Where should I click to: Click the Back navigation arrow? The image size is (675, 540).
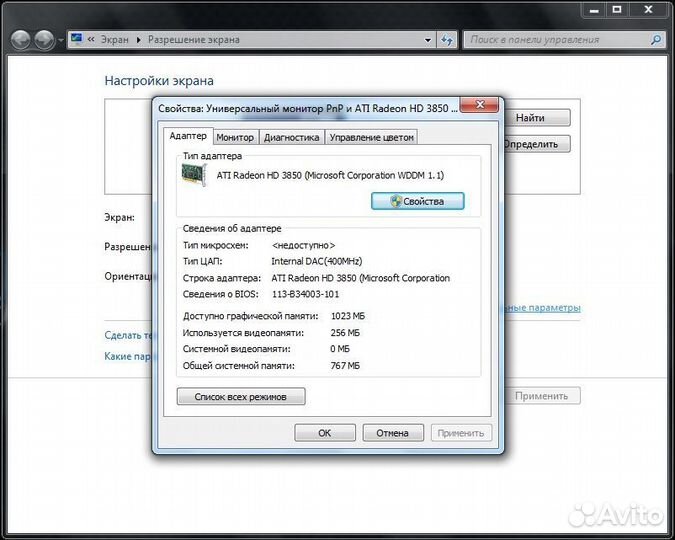[20, 40]
